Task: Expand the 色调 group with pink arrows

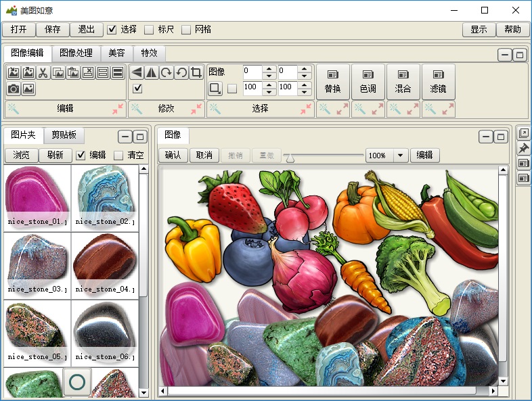Action: tap(378, 109)
